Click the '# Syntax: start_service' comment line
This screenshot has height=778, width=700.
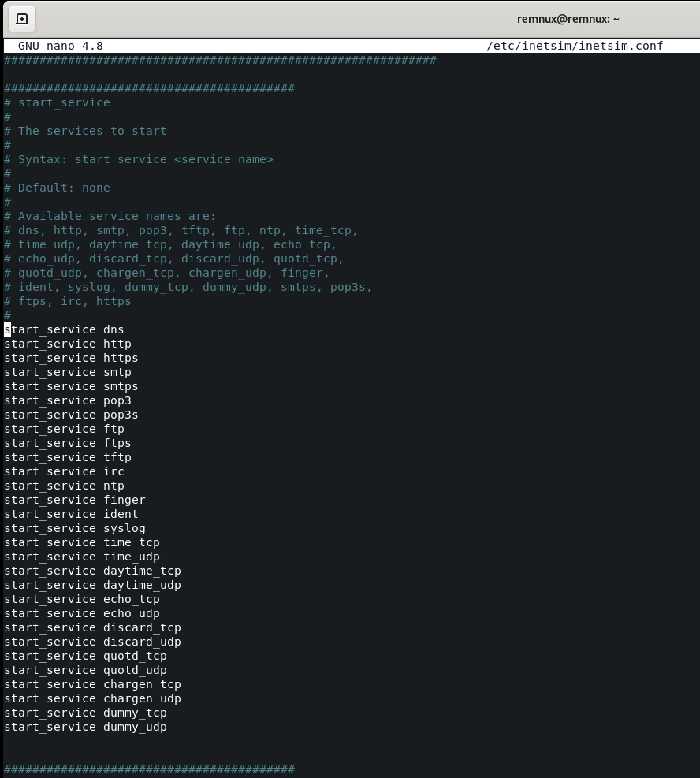(138, 159)
